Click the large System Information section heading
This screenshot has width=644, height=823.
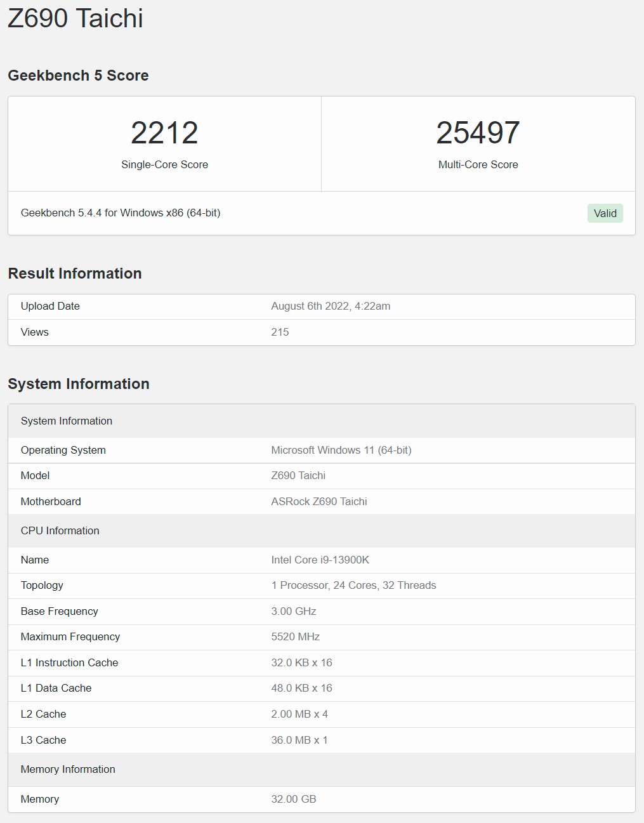[x=79, y=384]
